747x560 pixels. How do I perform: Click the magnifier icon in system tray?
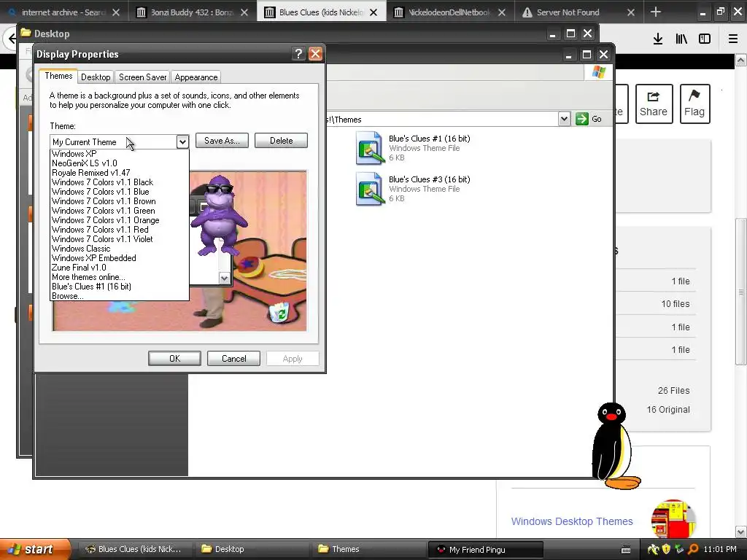693,549
